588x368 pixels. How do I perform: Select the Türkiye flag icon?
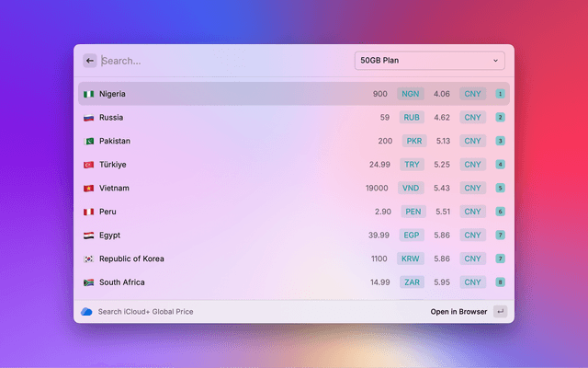(89, 165)
